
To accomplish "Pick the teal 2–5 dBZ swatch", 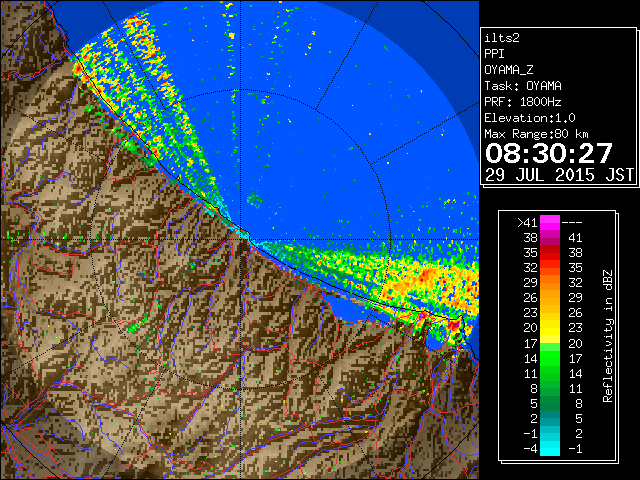I will coord(550,418).
